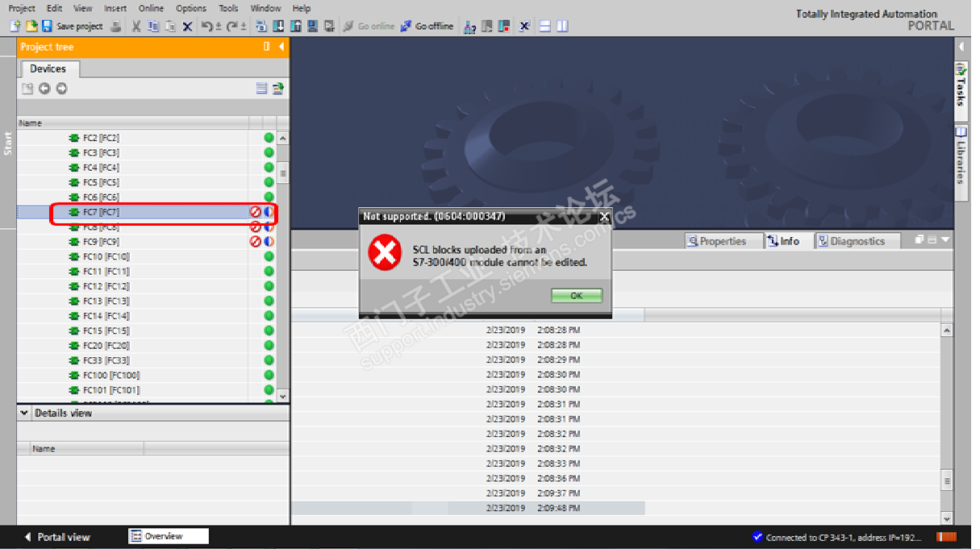Open the Insert menu
The height and width of the screenshot is (549, 980).
tap(115, 8)
